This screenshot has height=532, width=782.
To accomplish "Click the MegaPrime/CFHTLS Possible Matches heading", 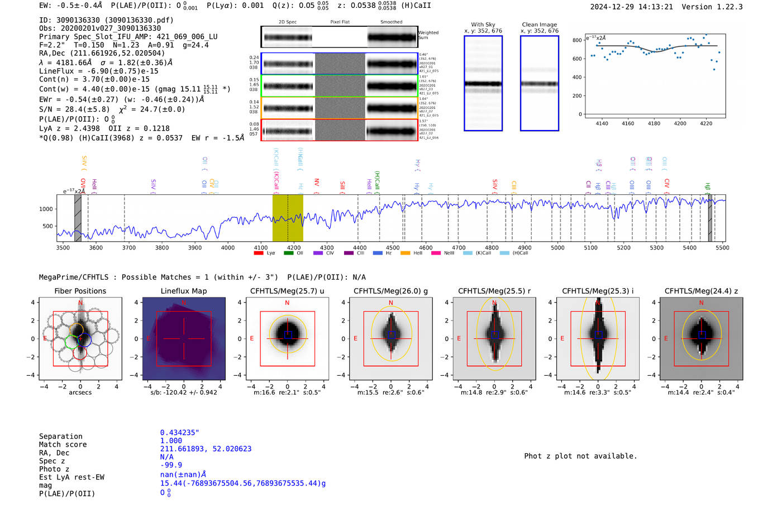I will (202, 277).
